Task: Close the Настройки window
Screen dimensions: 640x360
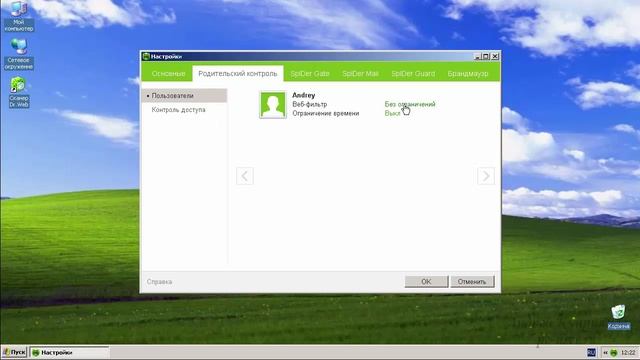Action: click(495, 56)
